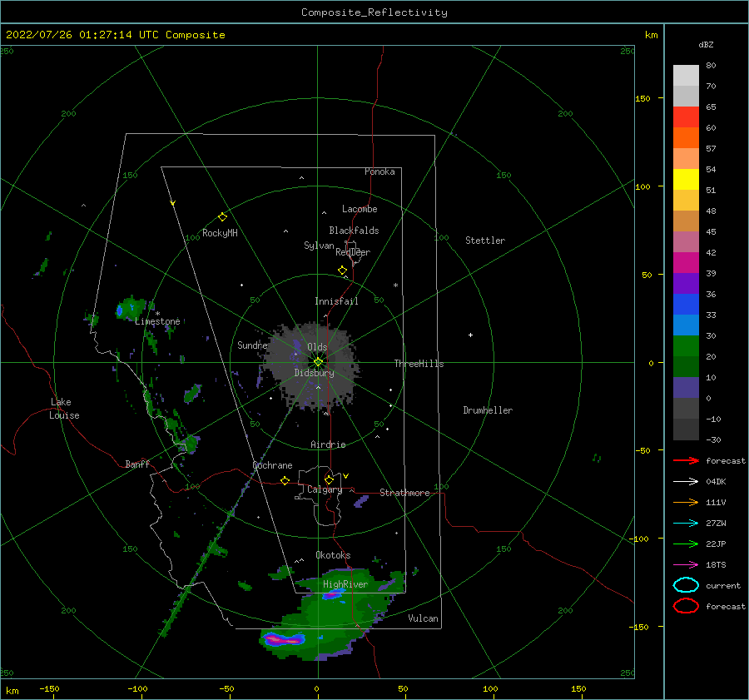The height and width of the screenshot is (700, 749).
Task: Click the cyan 'current' ellipse legend symbol
Action: point(686,585)
